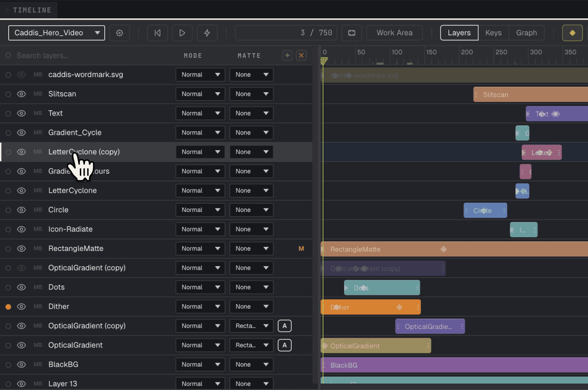Image resolution: width=588 pixels, height=390 pixels.
Task: Click the MB icon on LetterCyclone layer
Action: (x=38, y=190)
